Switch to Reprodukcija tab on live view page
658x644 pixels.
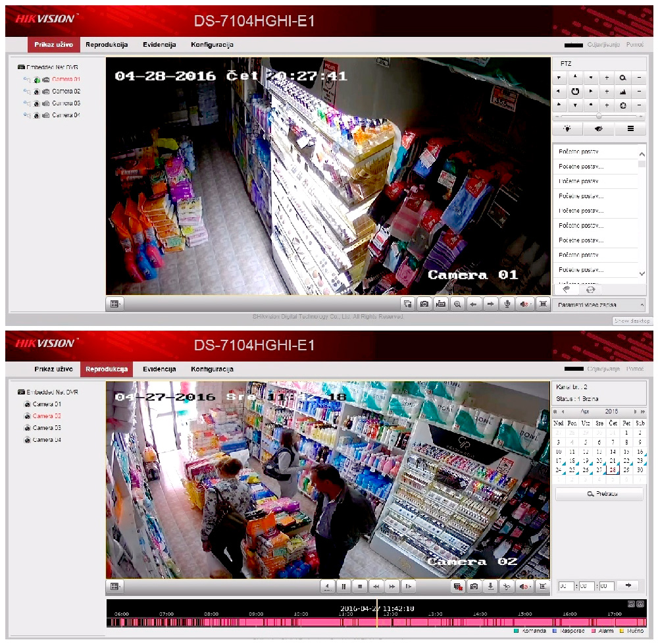pos(106,45)
